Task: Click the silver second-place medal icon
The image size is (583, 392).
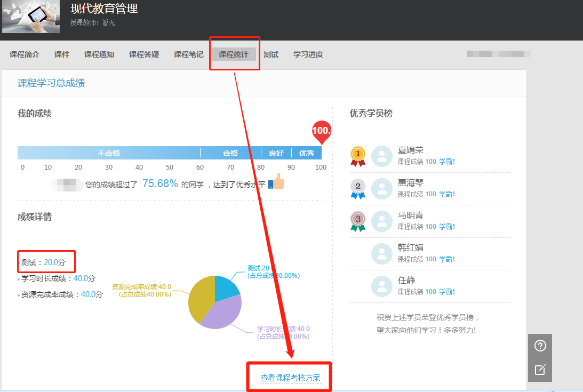Action: tap(358, 188)
